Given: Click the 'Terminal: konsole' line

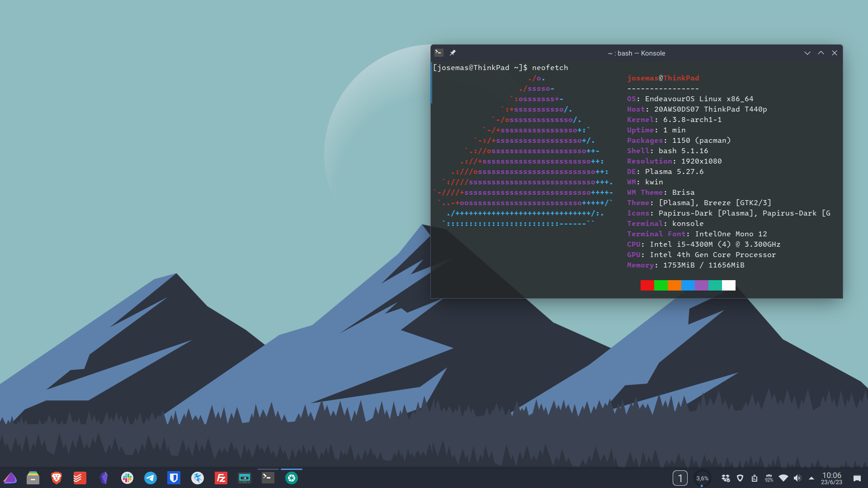Looking at the screenshot, I should click(665, 224).
